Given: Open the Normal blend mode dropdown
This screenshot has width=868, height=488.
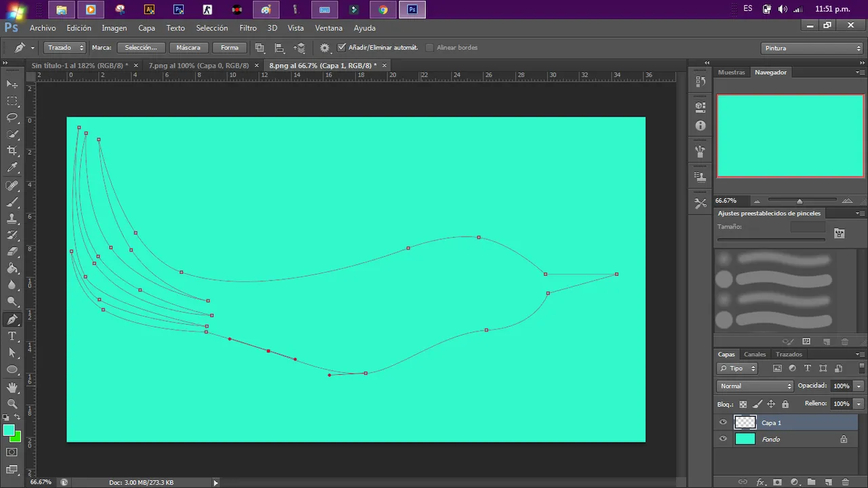Looking at the screenshot, I should click(x=755, y=386).
